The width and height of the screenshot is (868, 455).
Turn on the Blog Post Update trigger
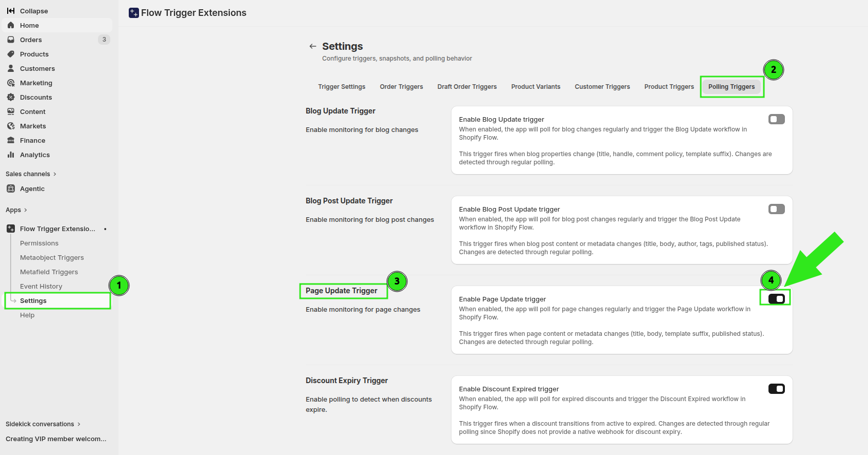click(x=777, y=209)
